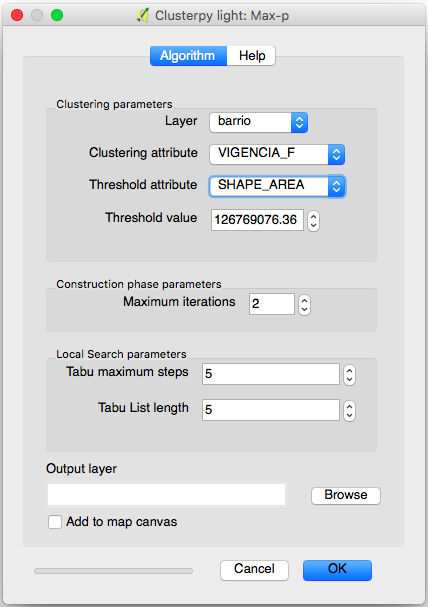Decrease the Threshold value with down arrow
This screenshot has width=428, height=607.
(313, 226)
